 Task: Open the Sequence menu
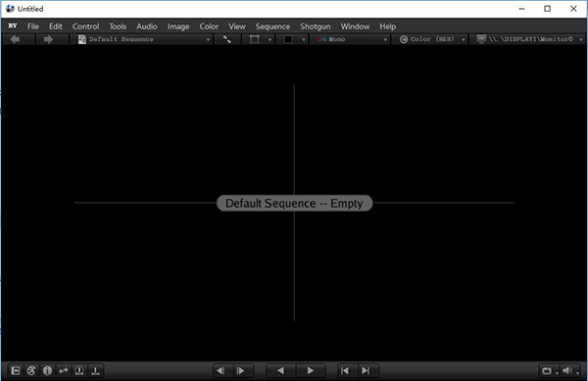(x=272, y=26)
